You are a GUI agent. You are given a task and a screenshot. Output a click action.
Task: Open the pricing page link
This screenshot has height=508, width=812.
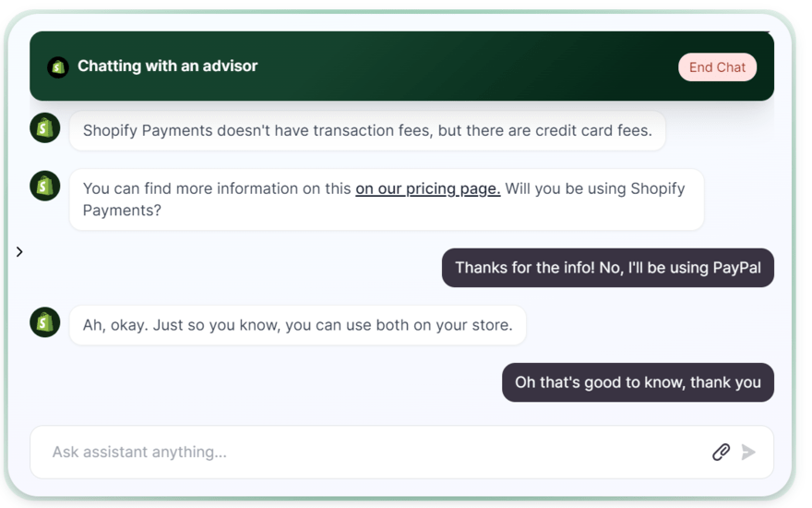[x=428, y=188]
